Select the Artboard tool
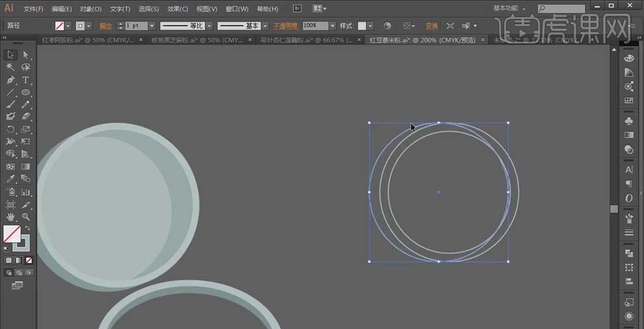Viewport: 644px width, 329px height. pyautogui.click(x=10, y=204)
